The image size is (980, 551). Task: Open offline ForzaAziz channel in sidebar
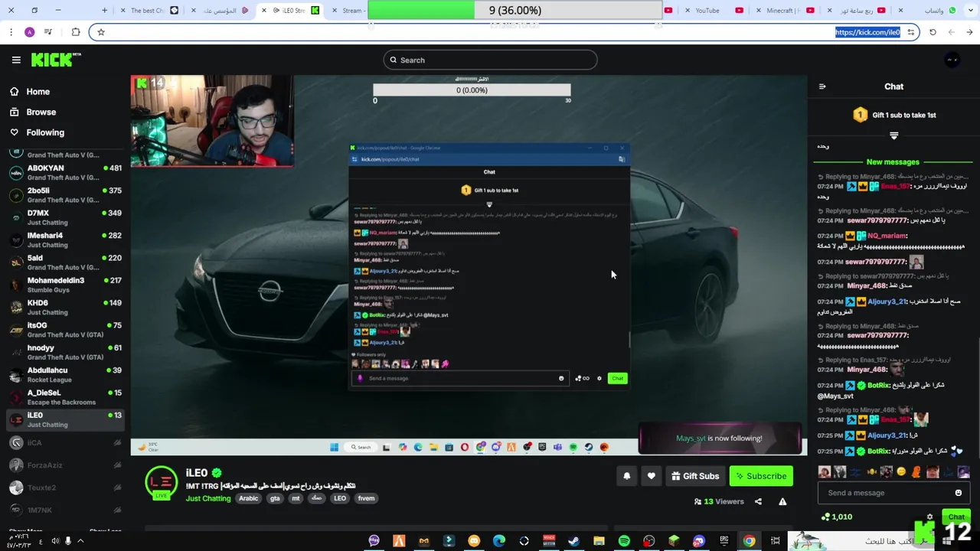pos(65,465)
